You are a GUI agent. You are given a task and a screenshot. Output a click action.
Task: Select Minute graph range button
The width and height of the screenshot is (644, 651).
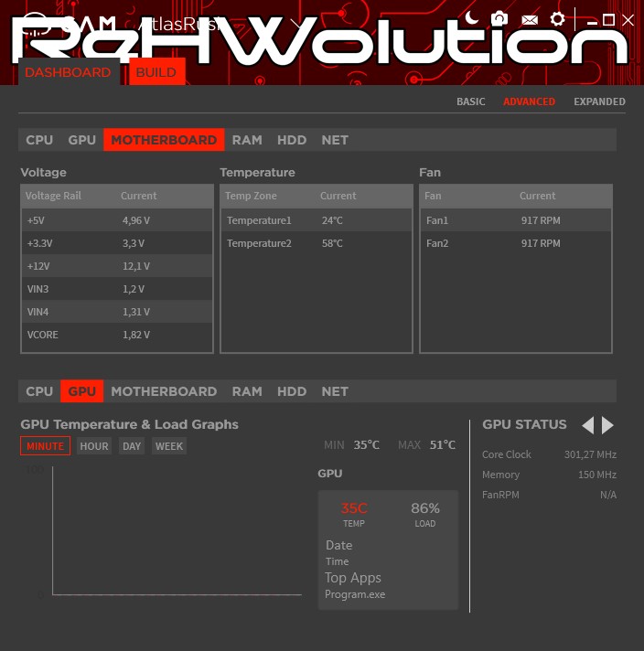click(45, 446)
